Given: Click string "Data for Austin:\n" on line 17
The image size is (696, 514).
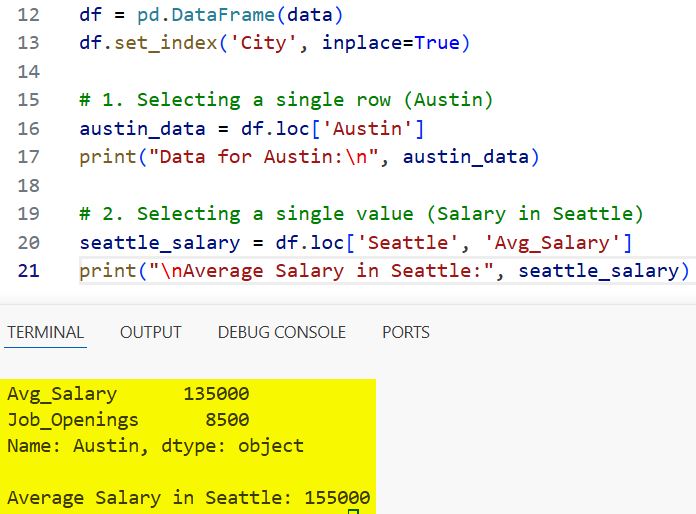Looking at the screenshot, I should click(264, 157).
